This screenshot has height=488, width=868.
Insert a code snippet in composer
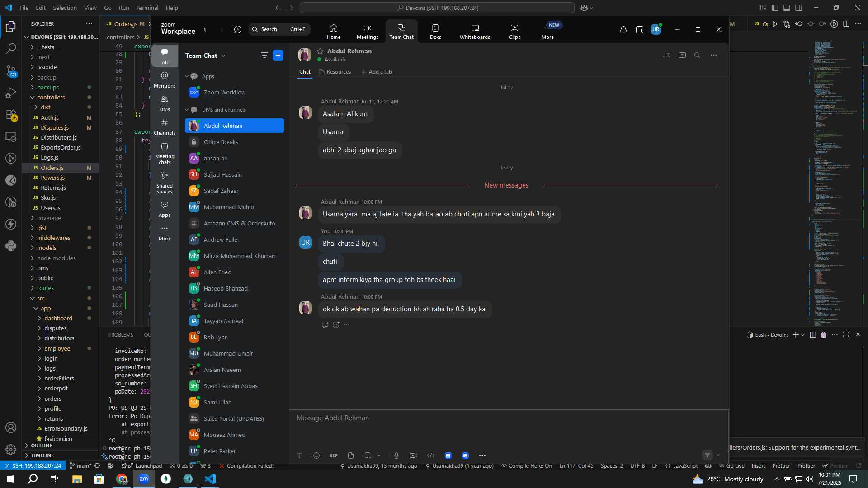(x=431, y=455)
